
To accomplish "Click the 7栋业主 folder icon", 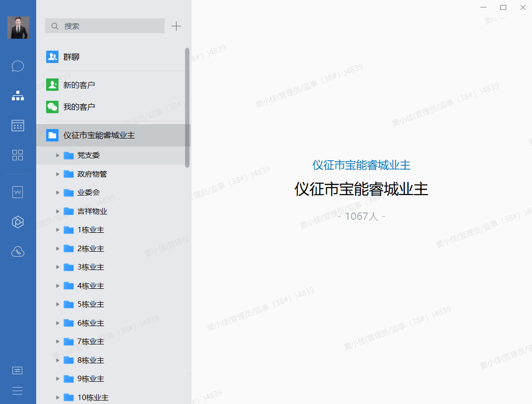I will 69,341.
